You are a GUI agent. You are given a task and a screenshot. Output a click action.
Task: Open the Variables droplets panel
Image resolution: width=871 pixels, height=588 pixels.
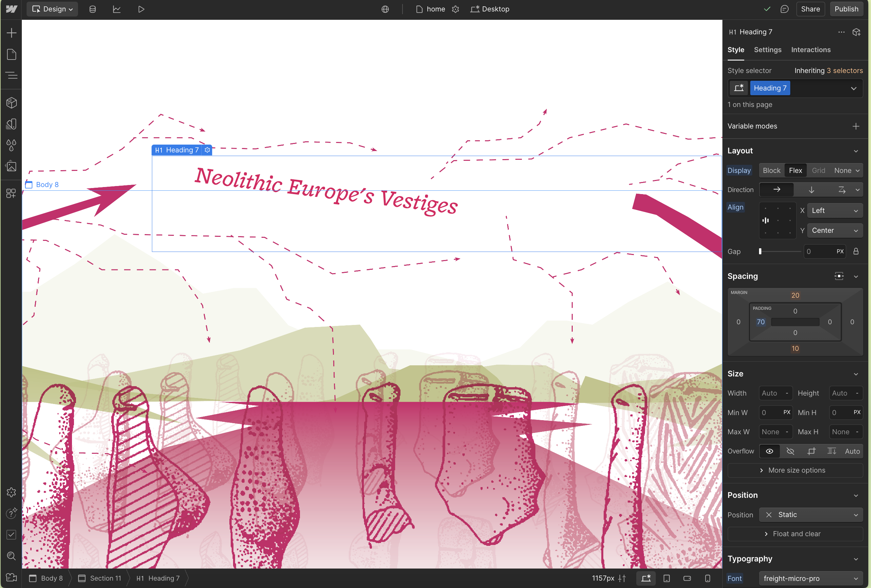(x=11, y=145)
